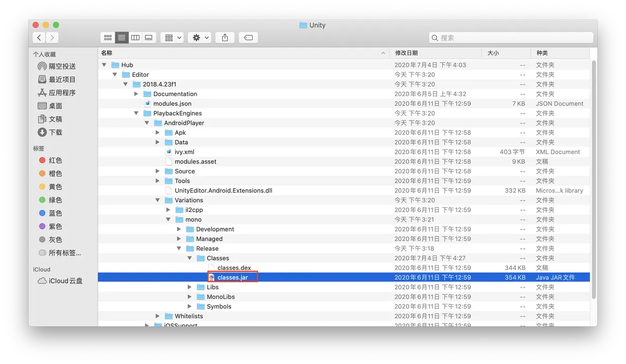This screenshot has height=364, width=626.
Task: Collapse the Release folder
Action: pos(179,249)
